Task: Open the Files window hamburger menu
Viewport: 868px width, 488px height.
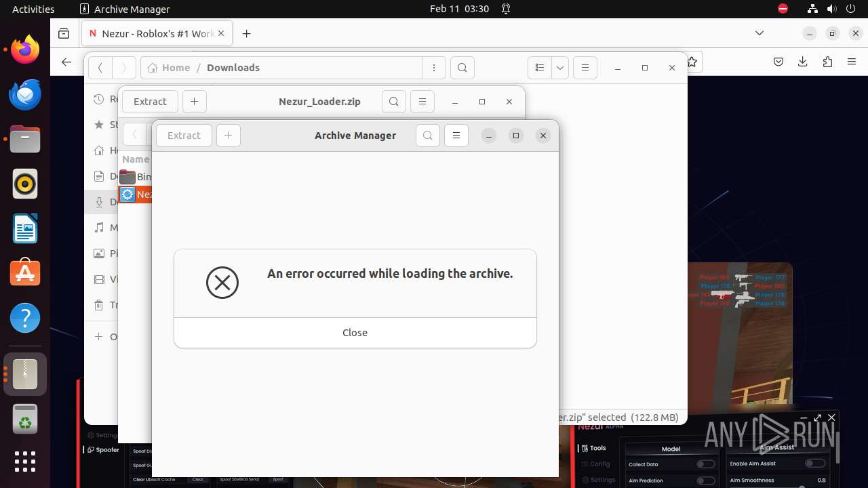Action: click(585, 68)
